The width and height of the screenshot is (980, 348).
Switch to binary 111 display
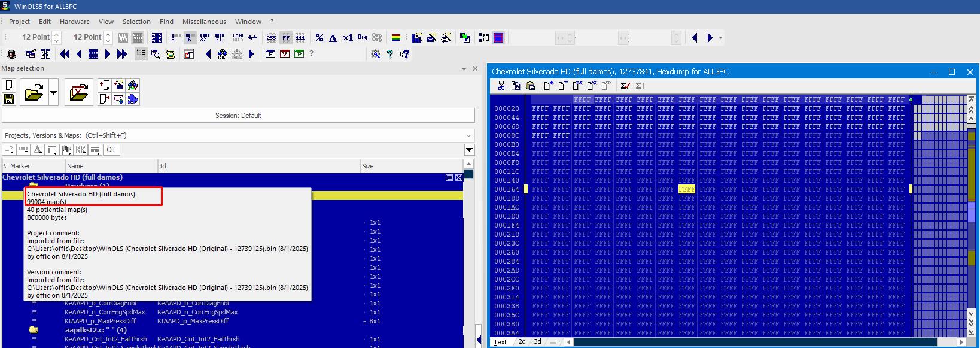(300, 38)
